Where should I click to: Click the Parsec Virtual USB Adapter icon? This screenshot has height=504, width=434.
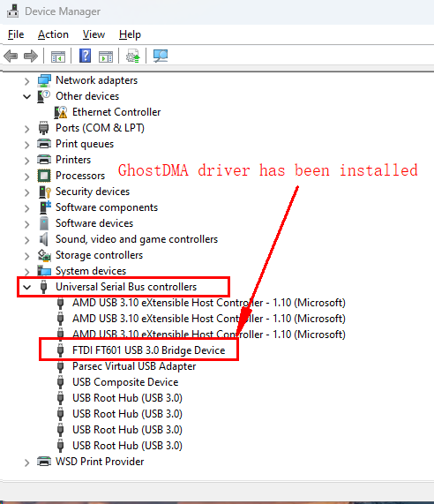pos(60,366)
